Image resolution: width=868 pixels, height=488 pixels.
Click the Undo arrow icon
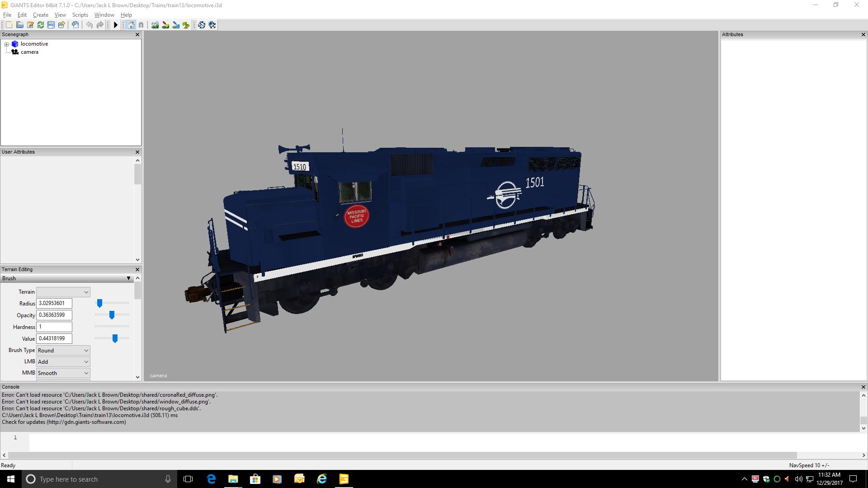click(90, 25)
